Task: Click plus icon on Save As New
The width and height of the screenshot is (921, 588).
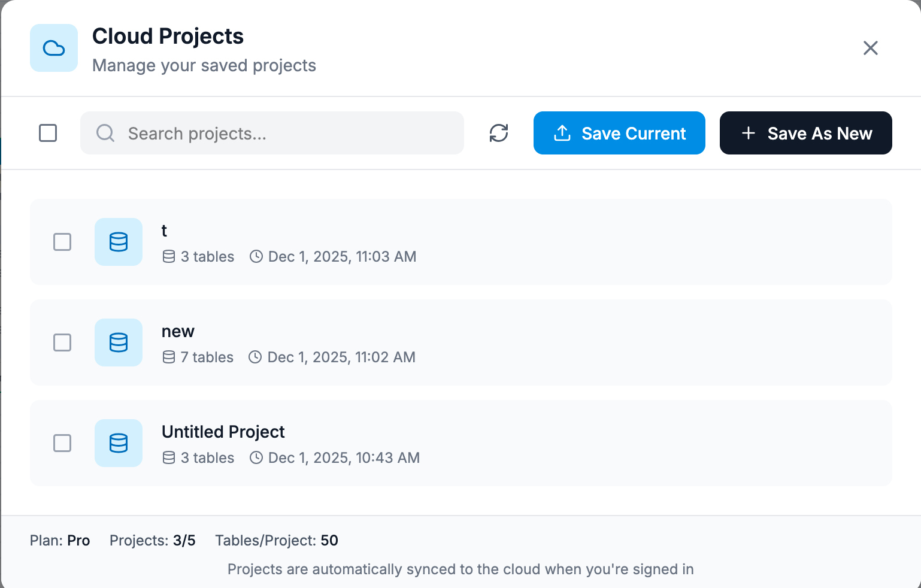Action: [x=749, y=133]
